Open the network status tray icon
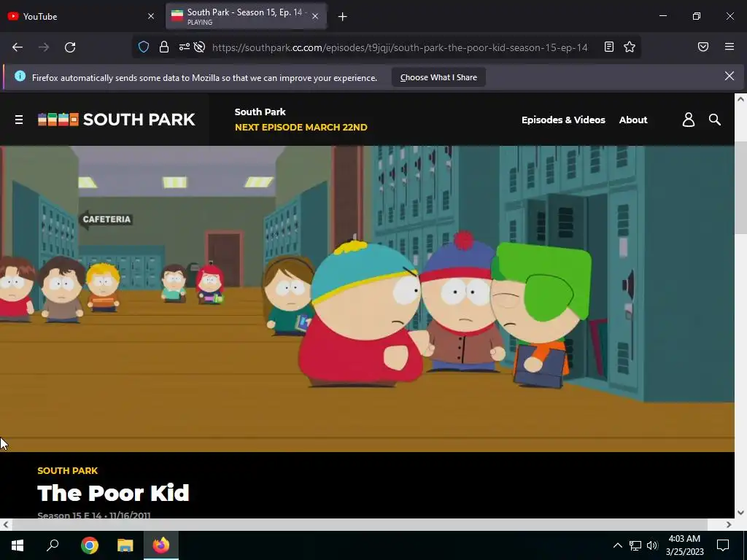The image size is (747, 560). pos(635,545)
